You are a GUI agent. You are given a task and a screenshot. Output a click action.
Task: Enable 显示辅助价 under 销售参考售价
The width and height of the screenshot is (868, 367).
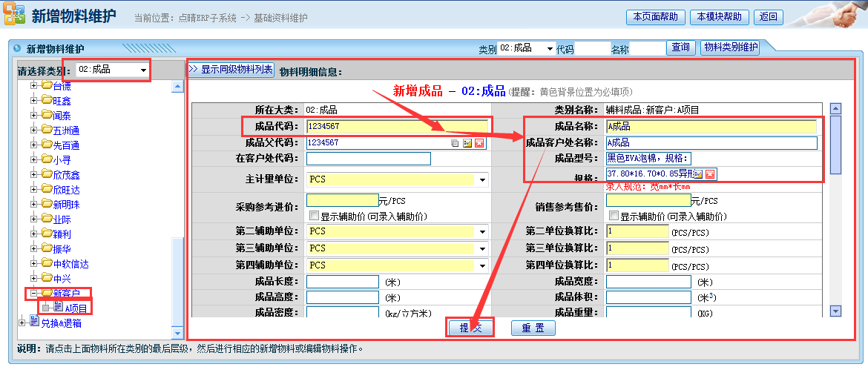pyautogui.click(x=614, y=216)
